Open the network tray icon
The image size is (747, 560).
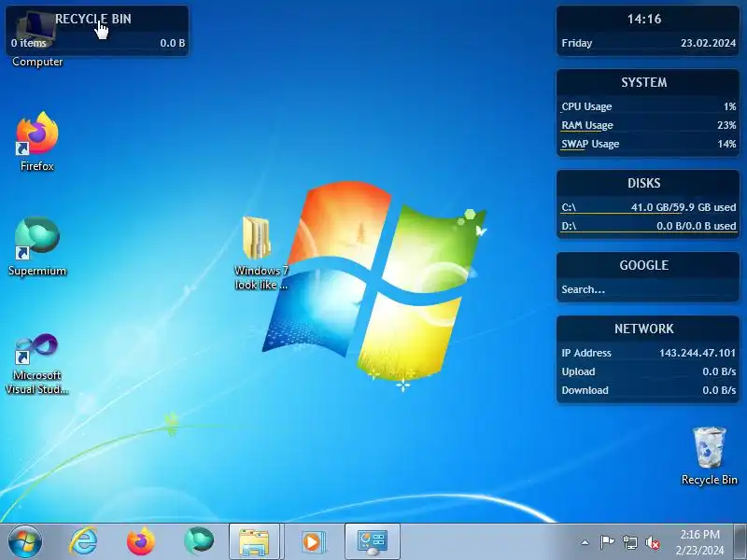[629, 542]
